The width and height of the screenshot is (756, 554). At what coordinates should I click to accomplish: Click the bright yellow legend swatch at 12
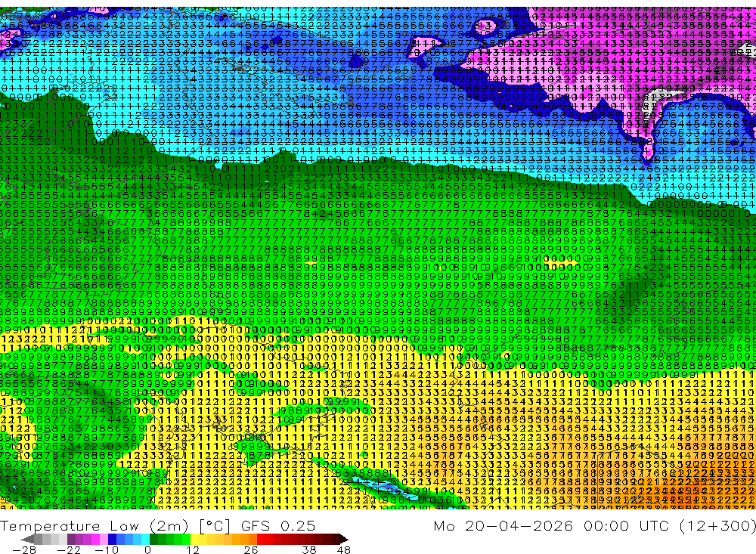pos(195,539)
